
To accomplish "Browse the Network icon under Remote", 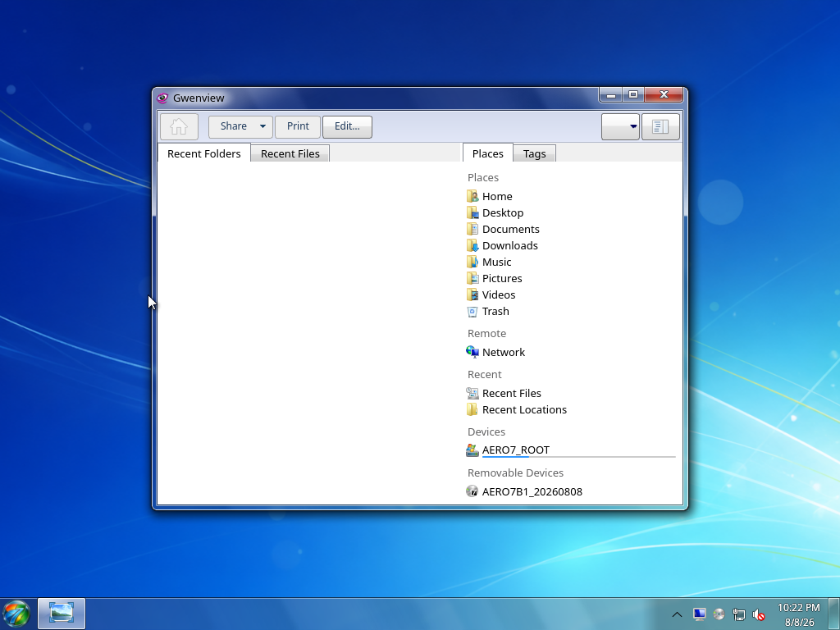I will point(472,352).
